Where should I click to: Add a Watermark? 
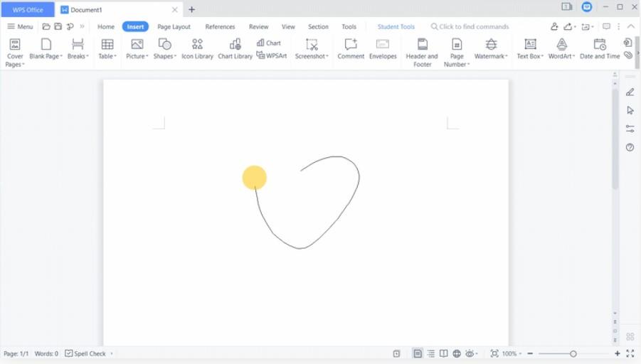coord(491,48)
